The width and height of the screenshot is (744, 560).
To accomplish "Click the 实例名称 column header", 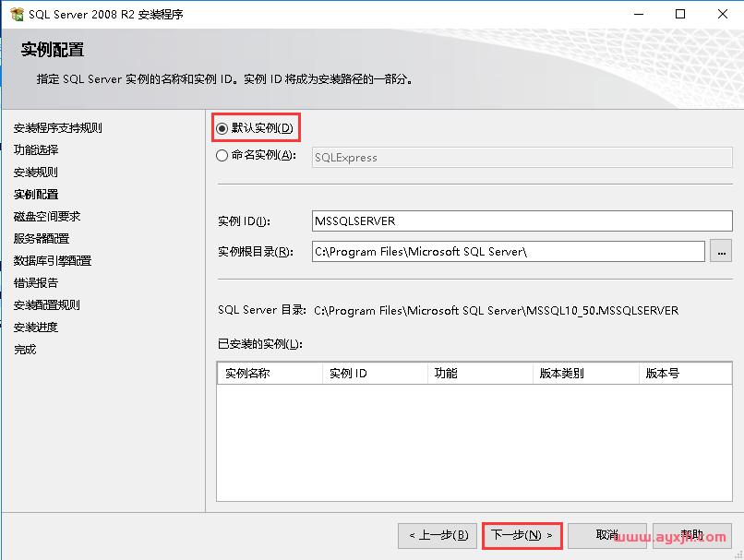I will [270, 373].
